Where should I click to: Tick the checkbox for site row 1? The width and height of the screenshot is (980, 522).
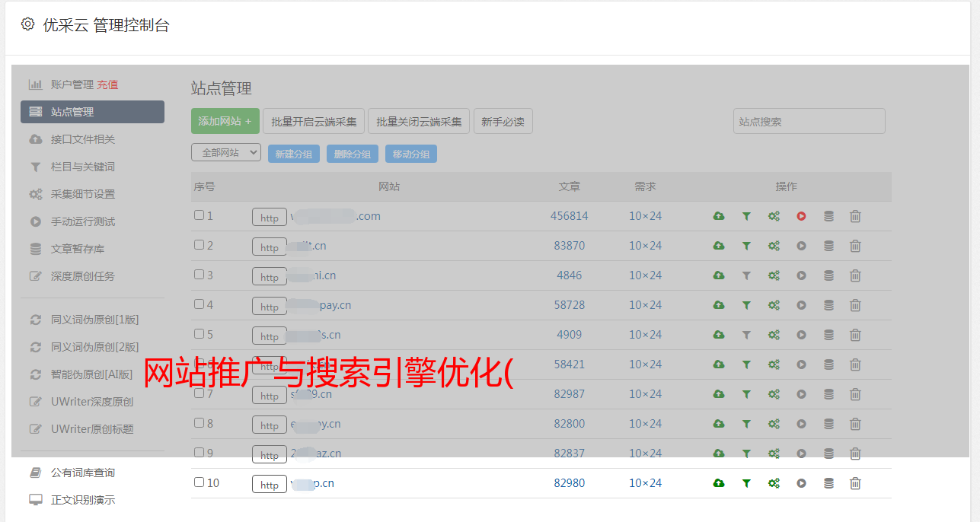click(x=199, y=215)
